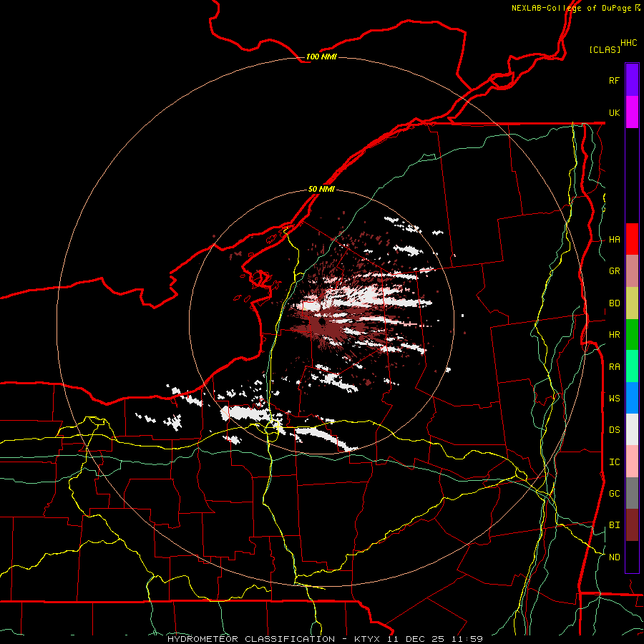Click the GC legend label text

pyautogui.click(x=615, y=494)
